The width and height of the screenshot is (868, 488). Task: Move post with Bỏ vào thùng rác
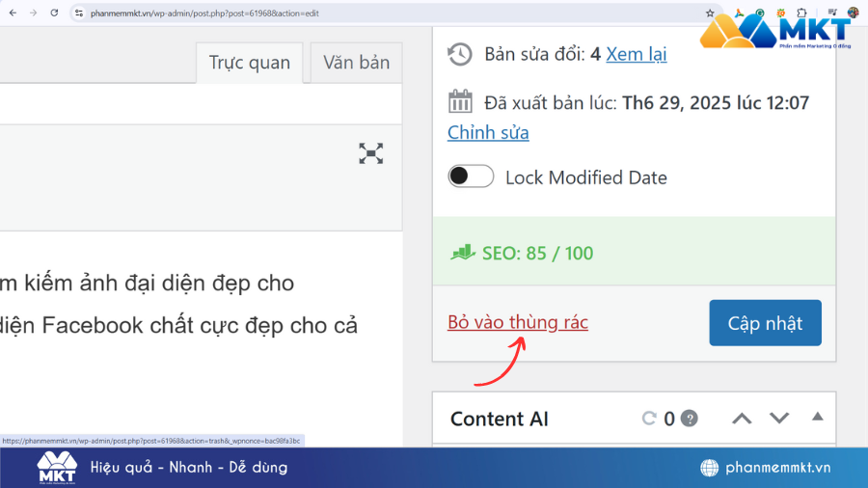point(518,322)
